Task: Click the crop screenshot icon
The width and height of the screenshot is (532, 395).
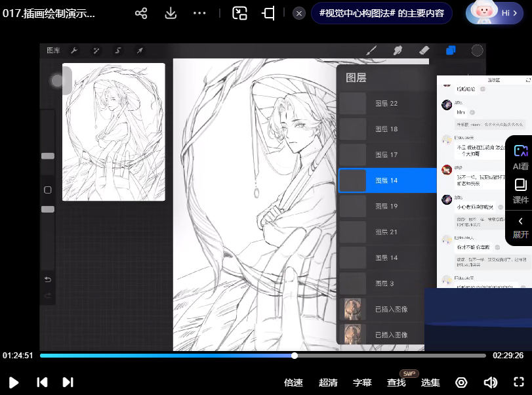Action: [x=268, y=13]
